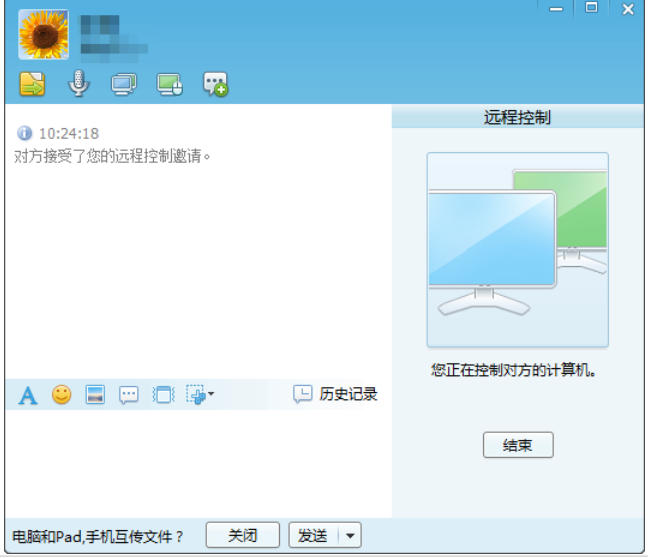Screen dimensions: 648x558
Task: Expand the send options dropdown arrow
Action: [350, 536]
